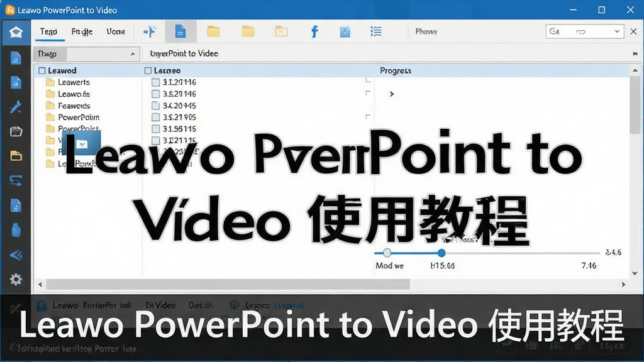Expand the blue chevron under Progress
Image resolution: width=644 pixels, height=362 pixels.
coord(392,94)
